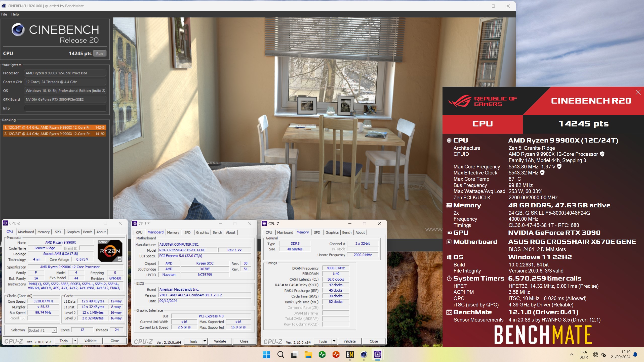
Task: Open the Cinebench File menu
Action: pyautogui.click(x=4, y=14)
